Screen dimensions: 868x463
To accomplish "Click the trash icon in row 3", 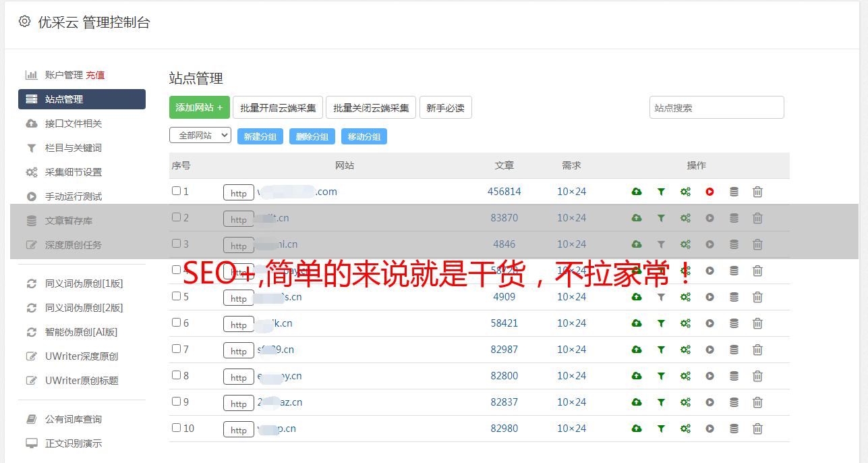I will [x=757, y=244].
